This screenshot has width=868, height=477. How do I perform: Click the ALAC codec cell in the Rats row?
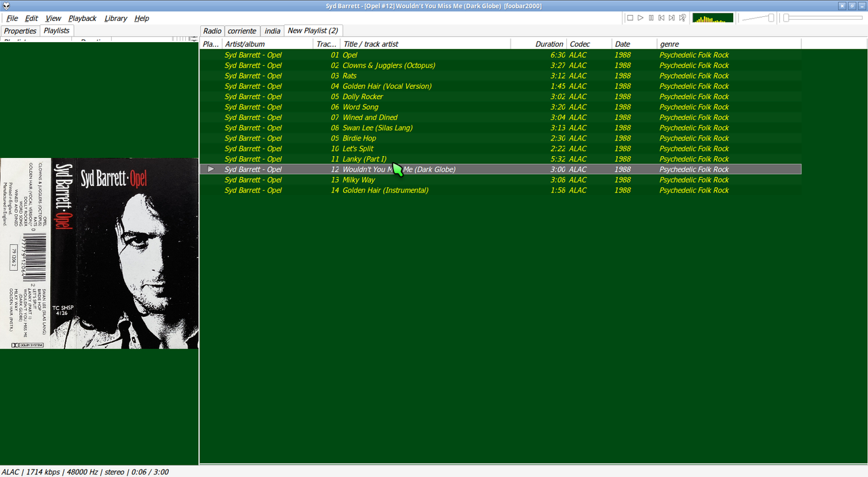click(x=578, y=76)
